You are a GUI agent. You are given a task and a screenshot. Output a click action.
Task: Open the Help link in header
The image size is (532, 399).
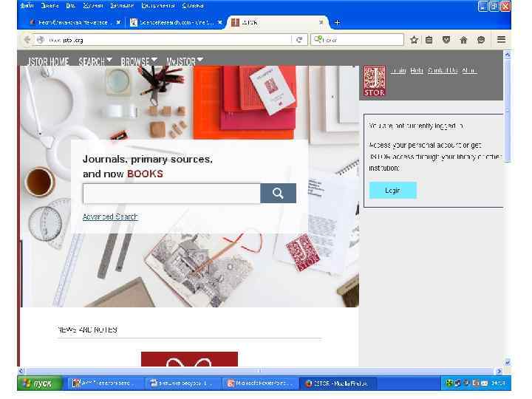tap(417, 70)
